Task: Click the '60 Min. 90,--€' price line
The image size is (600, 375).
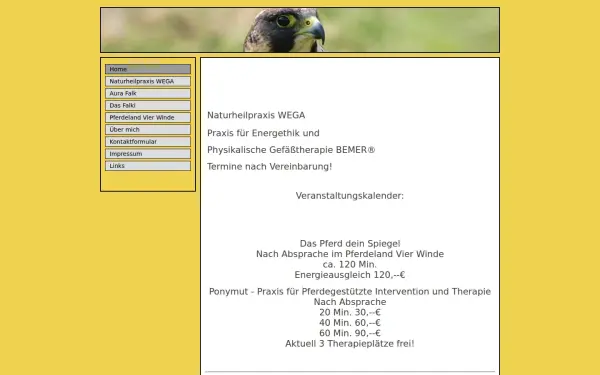Action: tap(350, 333)
